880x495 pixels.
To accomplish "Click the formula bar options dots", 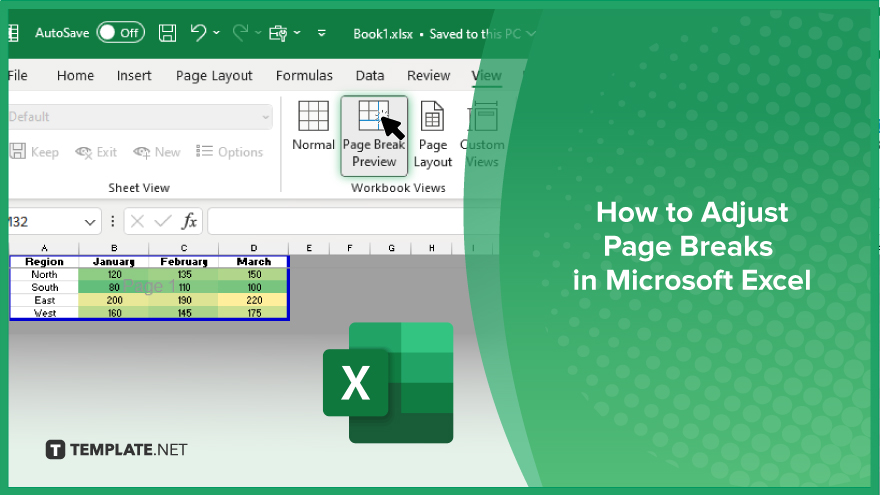I will [x=113, y=222].
